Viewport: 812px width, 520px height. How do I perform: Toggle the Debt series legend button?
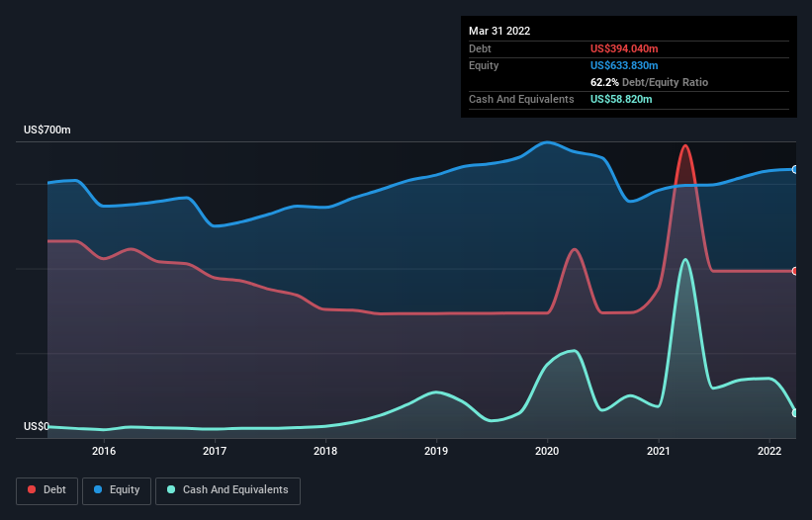click(46, 490)
